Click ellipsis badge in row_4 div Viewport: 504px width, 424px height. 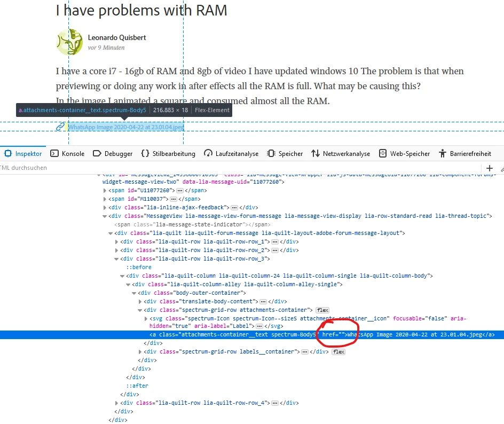point(275,403)
